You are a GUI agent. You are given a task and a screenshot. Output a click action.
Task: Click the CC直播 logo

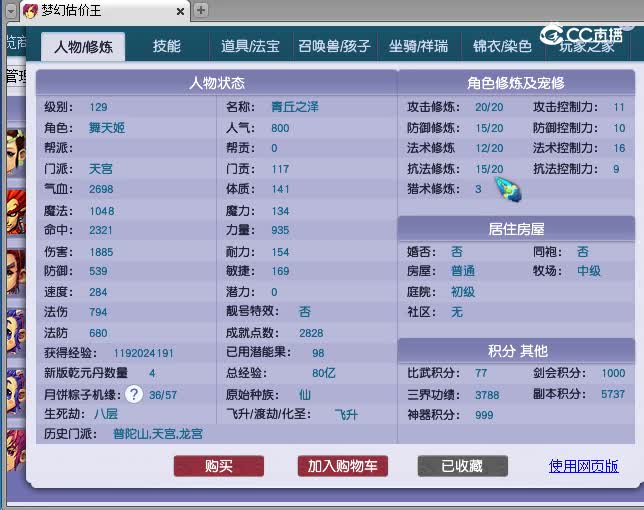[582, 35]
